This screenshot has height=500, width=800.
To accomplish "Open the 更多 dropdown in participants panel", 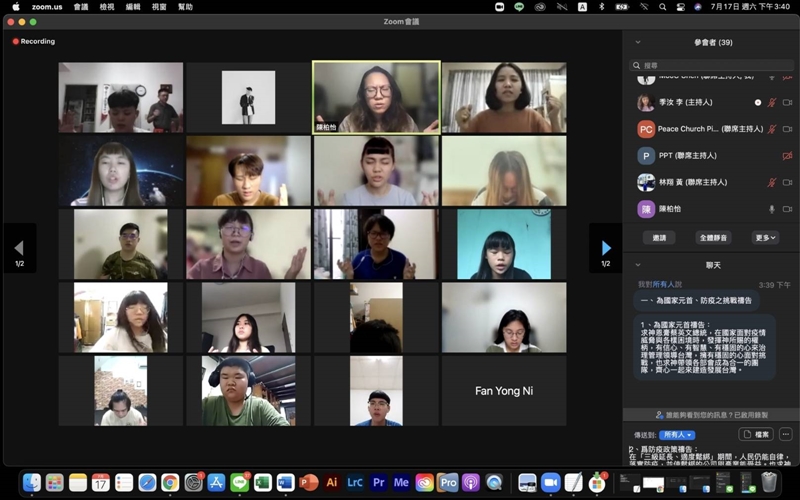I will [765, 237].
